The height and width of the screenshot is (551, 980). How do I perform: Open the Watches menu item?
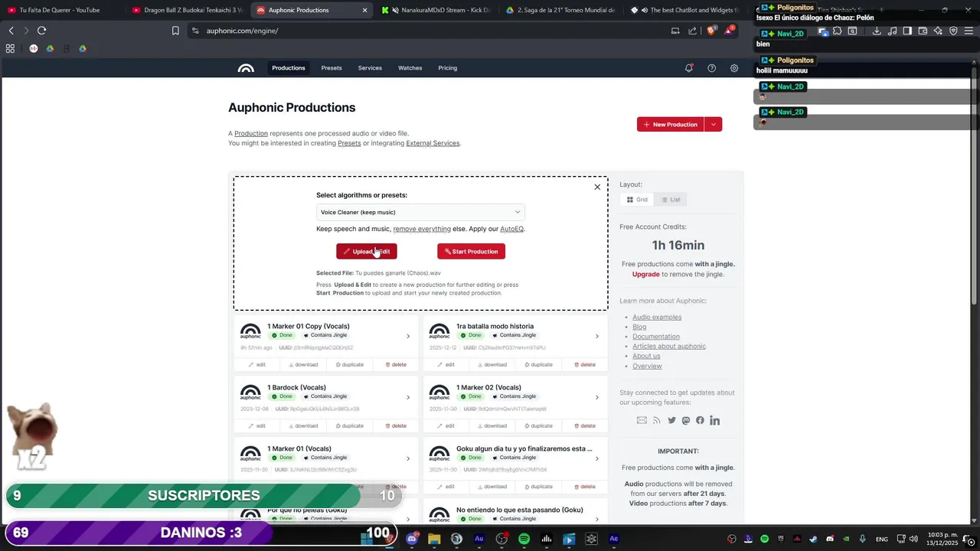[x=410, y=68]
